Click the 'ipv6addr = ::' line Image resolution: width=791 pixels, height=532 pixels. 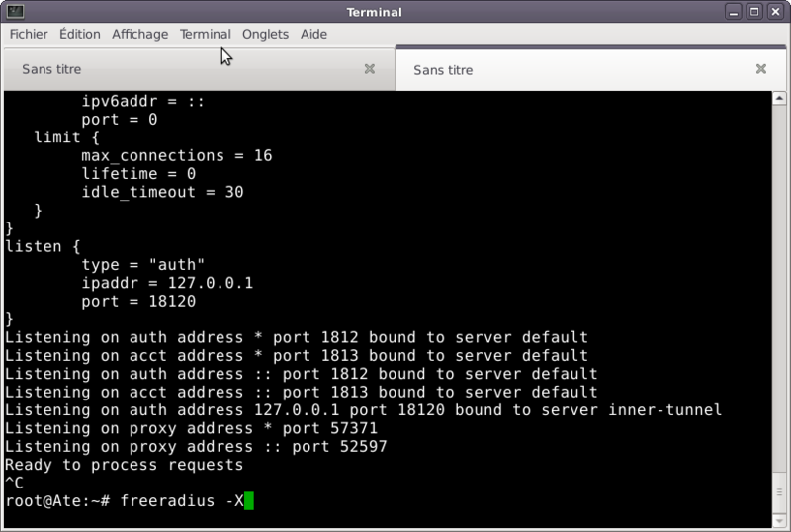[142, 102]
